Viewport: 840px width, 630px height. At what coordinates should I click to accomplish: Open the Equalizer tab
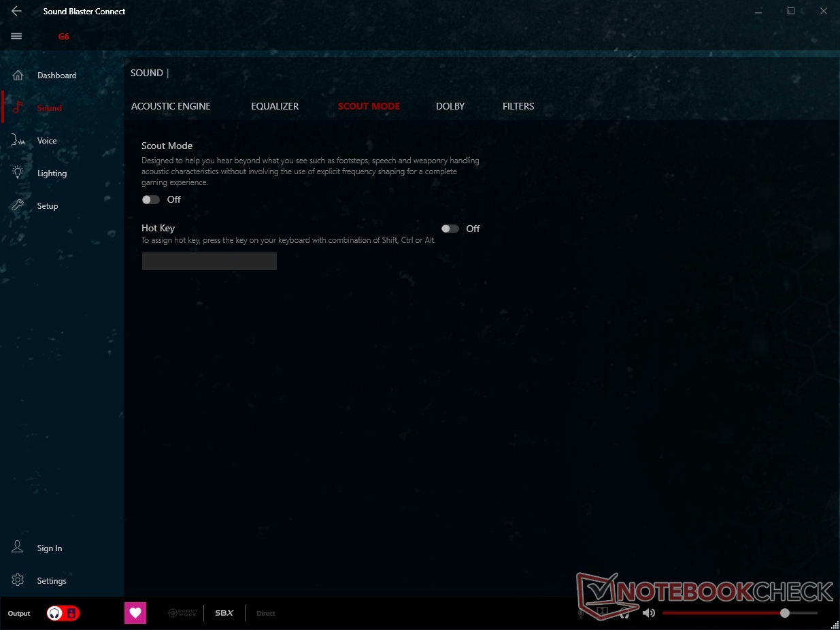(275, 106)
